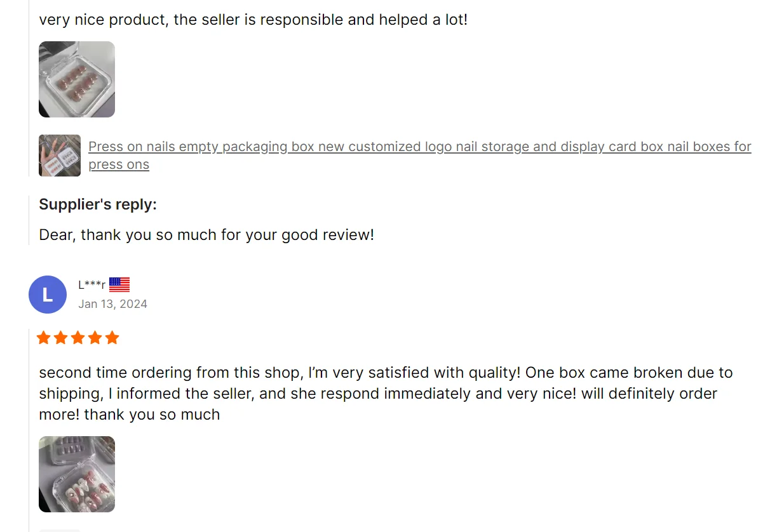
Task: Click the 'Supplier's reply:' heading
Action: tap(98, 204)
